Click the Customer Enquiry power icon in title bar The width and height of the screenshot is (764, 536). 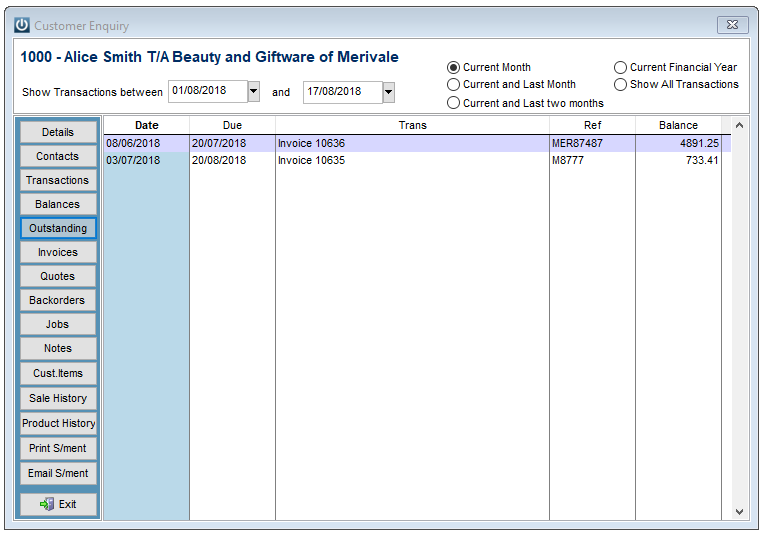click(22, 25)
